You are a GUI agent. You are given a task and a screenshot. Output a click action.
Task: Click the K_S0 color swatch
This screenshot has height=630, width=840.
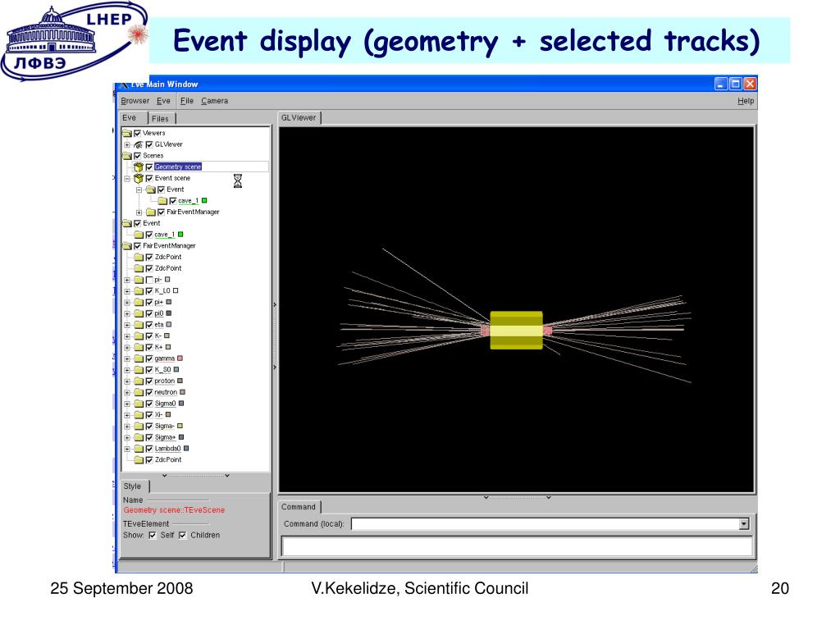click(176, 369)
